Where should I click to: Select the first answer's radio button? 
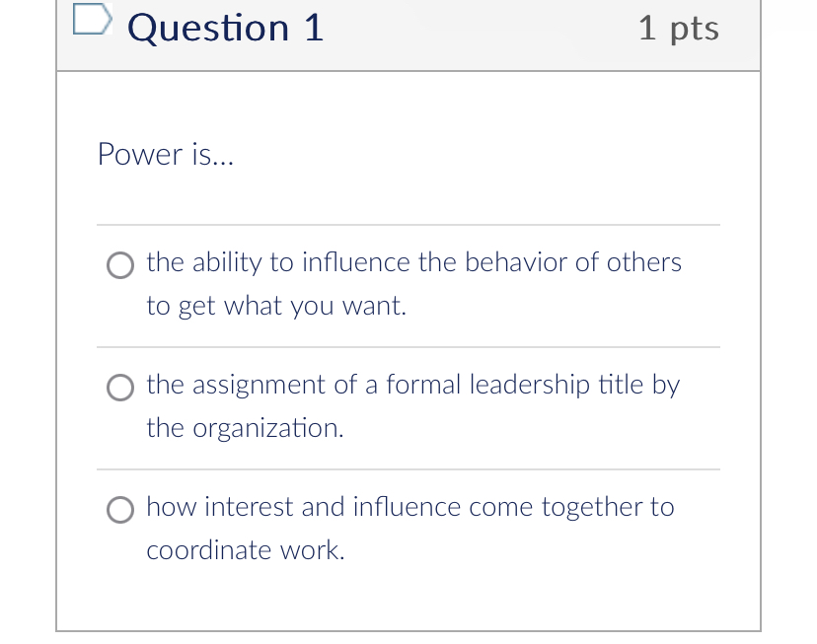[119, 265]
